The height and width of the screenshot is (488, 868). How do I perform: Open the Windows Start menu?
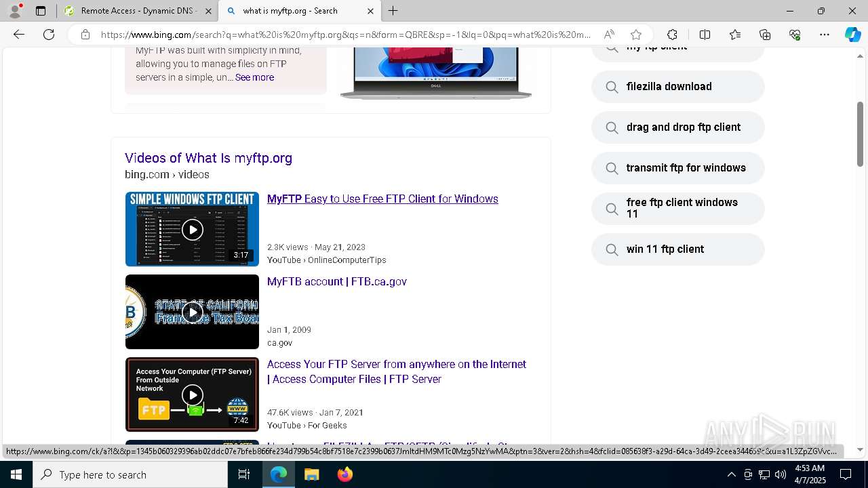[x=16, y=474]
